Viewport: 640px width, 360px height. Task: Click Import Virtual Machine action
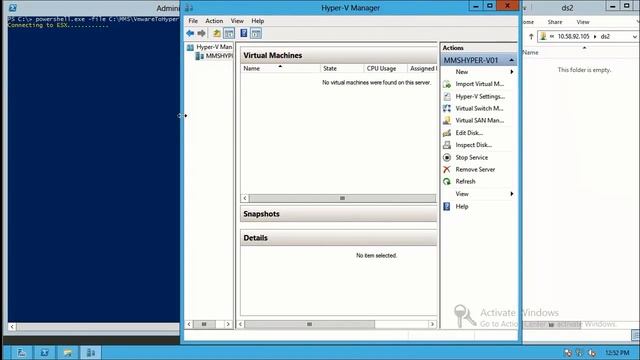pyautogui.click(x=480, y=84)
